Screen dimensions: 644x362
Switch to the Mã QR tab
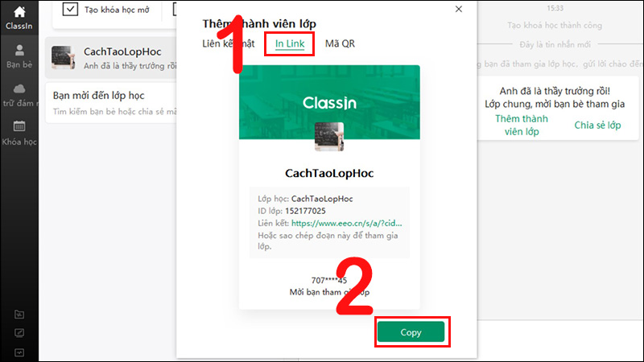[340, 43]
